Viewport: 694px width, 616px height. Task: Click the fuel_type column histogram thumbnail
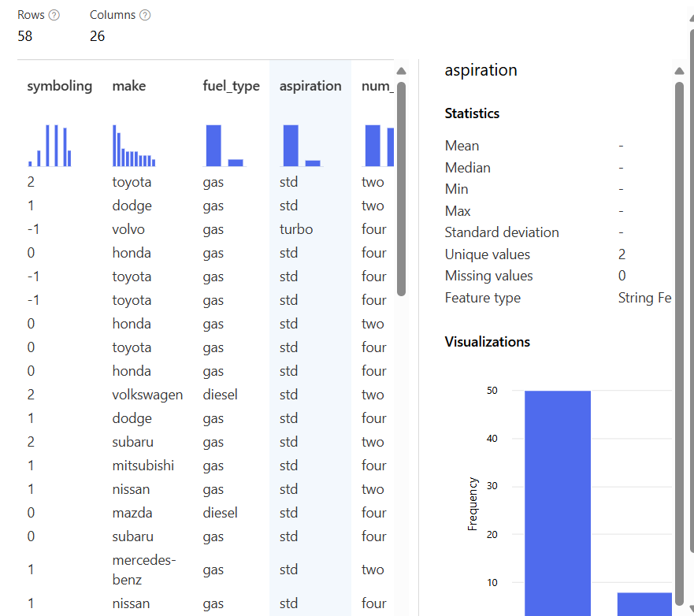click(225, 146)
